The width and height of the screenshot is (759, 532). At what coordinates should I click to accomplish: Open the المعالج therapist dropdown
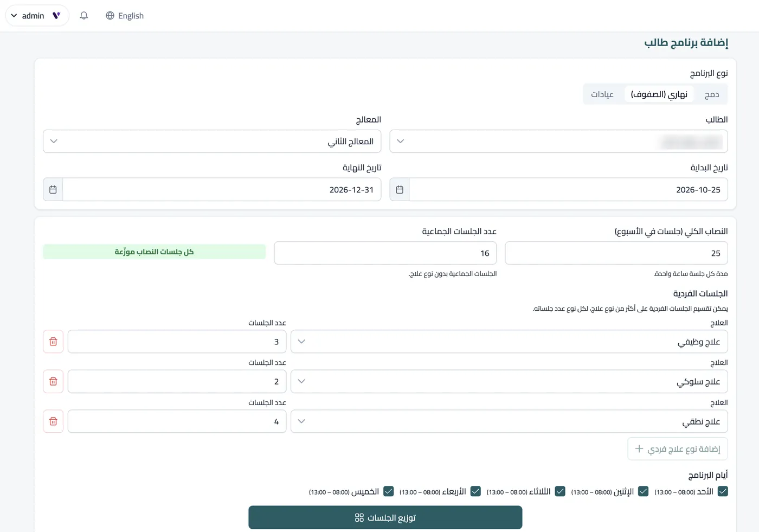tap(212, 141)
